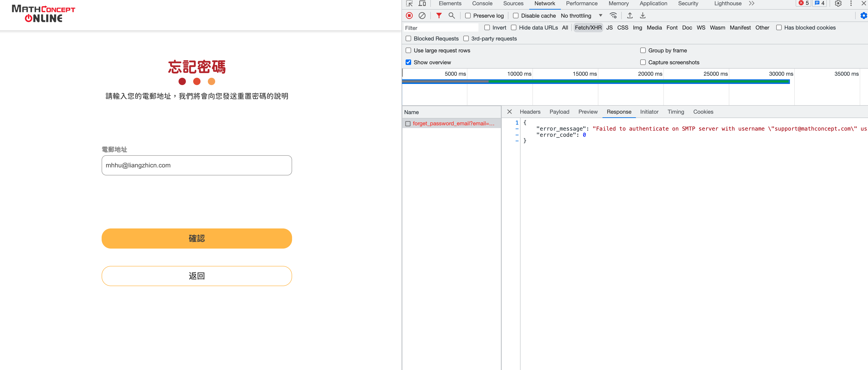The height and width of the screenshot is (370, 868).
Task: Toggle the network filter funnel icon
Action: (x=439, y=16)
